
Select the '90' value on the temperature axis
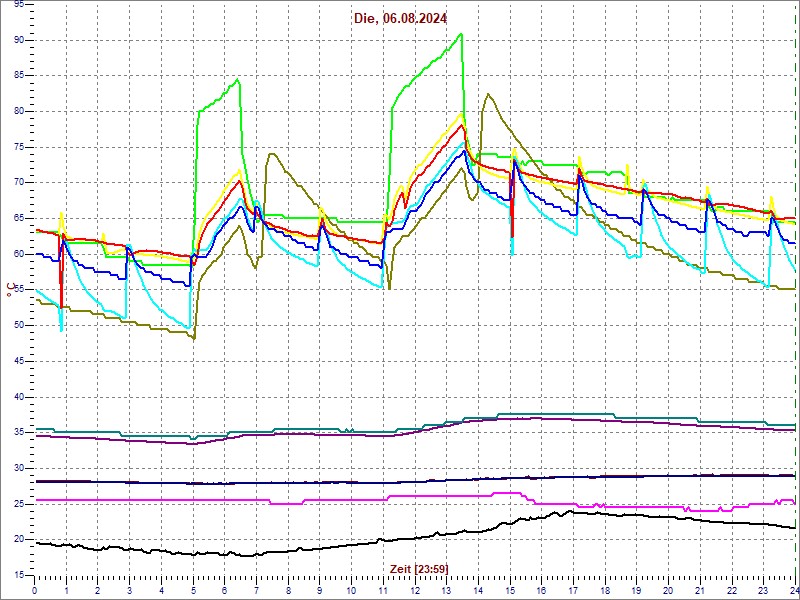point(19,40)
